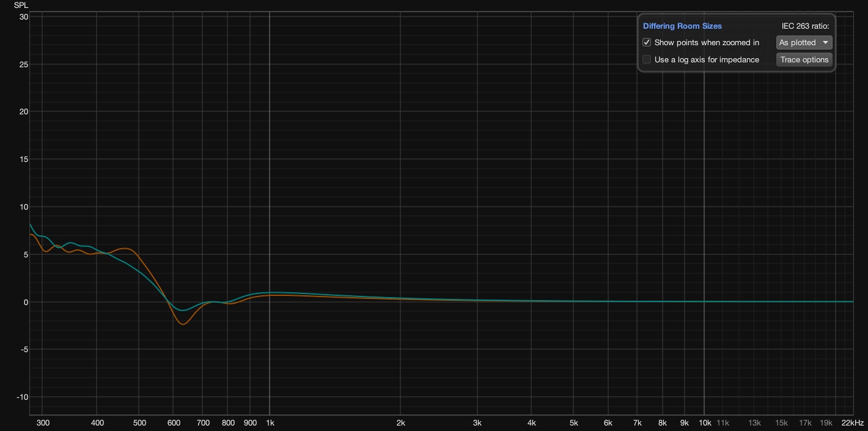Click the orange trace dip near 600 Hz
Screen dimensions: 868x431
point(183,324)
